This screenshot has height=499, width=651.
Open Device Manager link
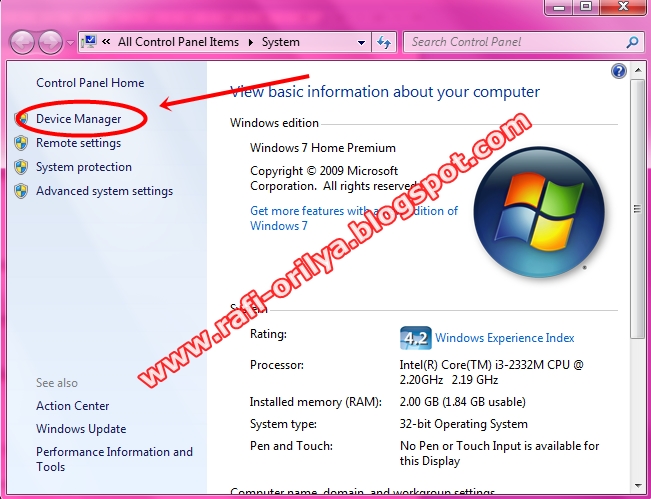tap(78, 119)
